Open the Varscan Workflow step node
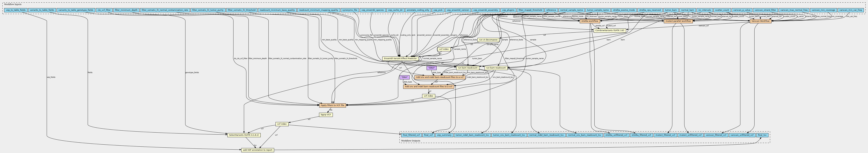The image size is (868, 153). click(761, 21)
